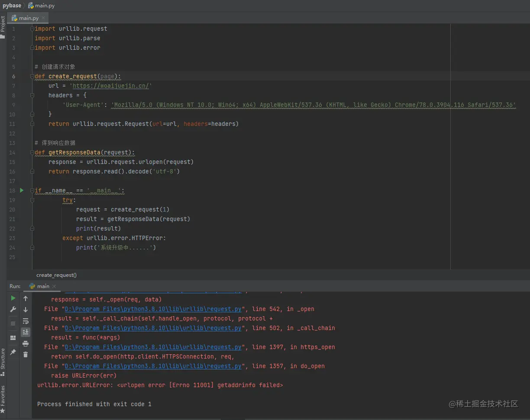The image size is (530, 420).
Task: Click the Python file icon in main.py editor tab
Action: [14, 18]
